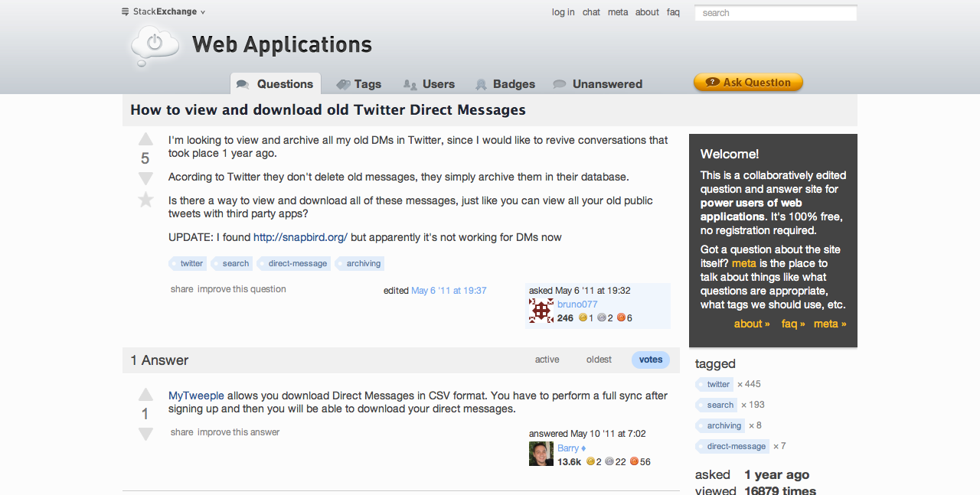Open the MyTweeple link
Viewport: 980px width, 495px height.
(196, 396)
